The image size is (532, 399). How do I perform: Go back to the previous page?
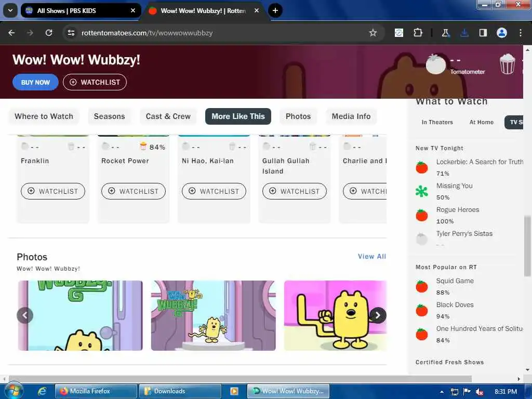[11, 33]
